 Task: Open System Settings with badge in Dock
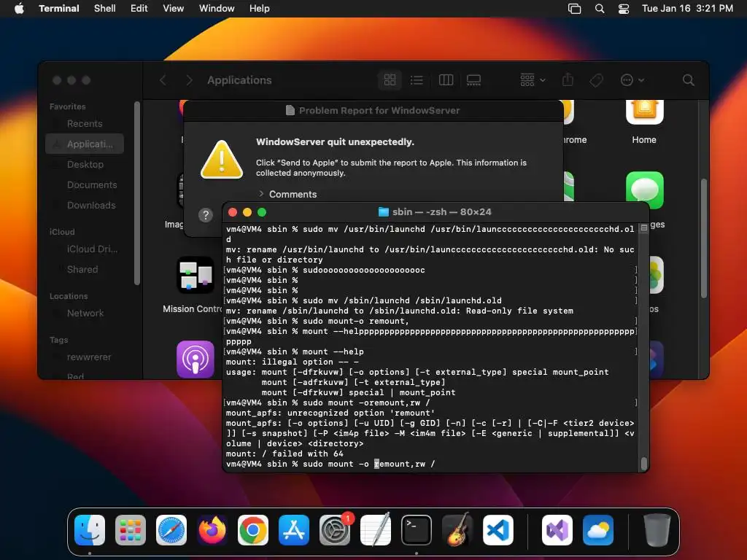coord(335,530)
